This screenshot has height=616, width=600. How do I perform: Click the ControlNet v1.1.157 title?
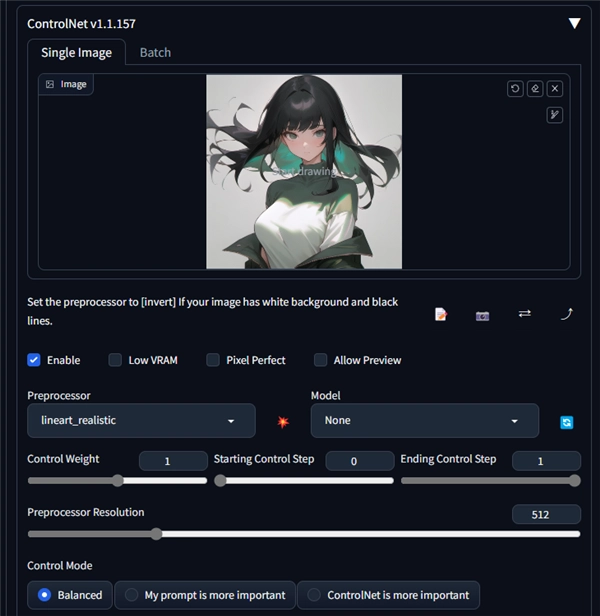(x=81, y=24)
